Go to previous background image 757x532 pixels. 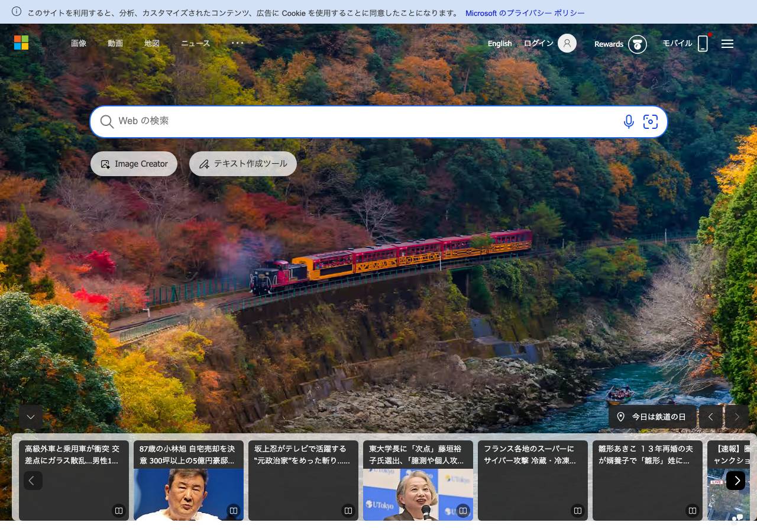[x=711, y=417]
